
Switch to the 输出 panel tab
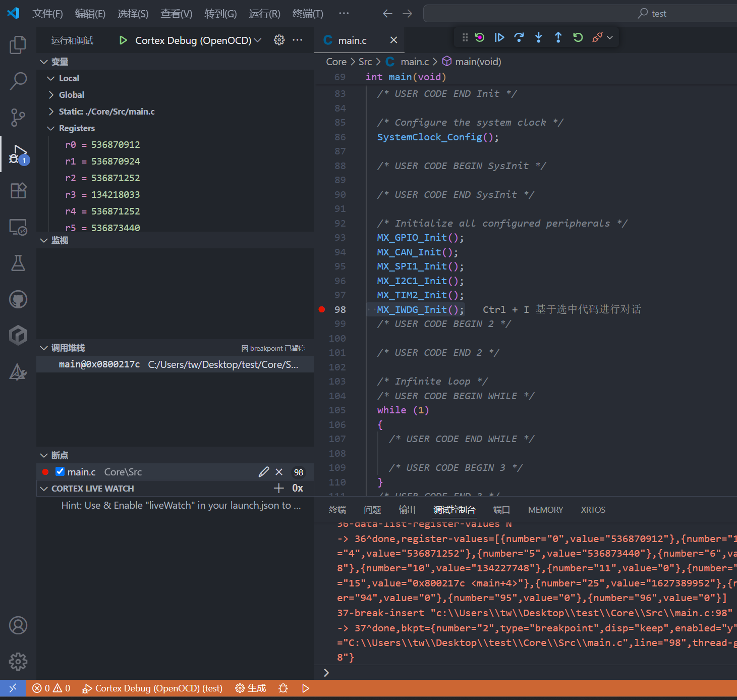pyautogui.click(x=407, y=510)
